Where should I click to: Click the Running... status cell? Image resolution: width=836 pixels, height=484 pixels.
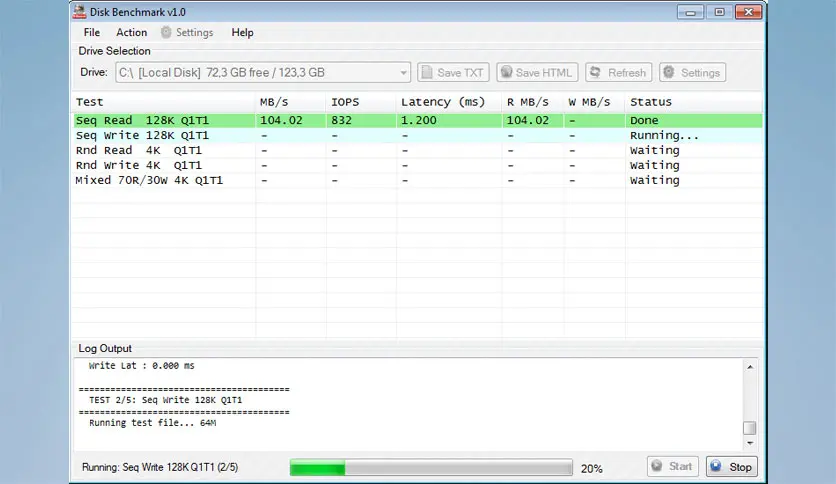(x=664, y=135)
